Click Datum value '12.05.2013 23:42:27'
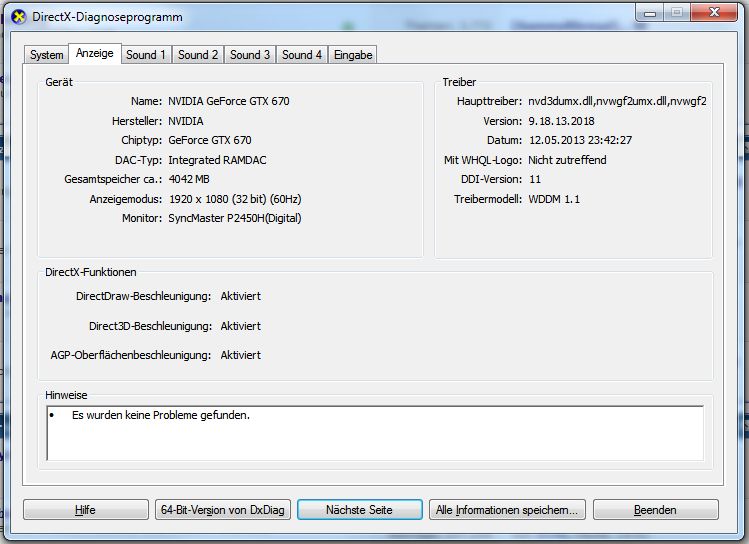 pyautogui.click(x=580, y=140)
